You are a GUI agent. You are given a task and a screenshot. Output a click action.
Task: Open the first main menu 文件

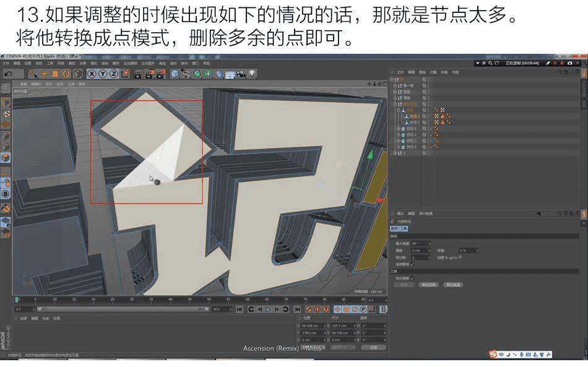tap(6, 63)
